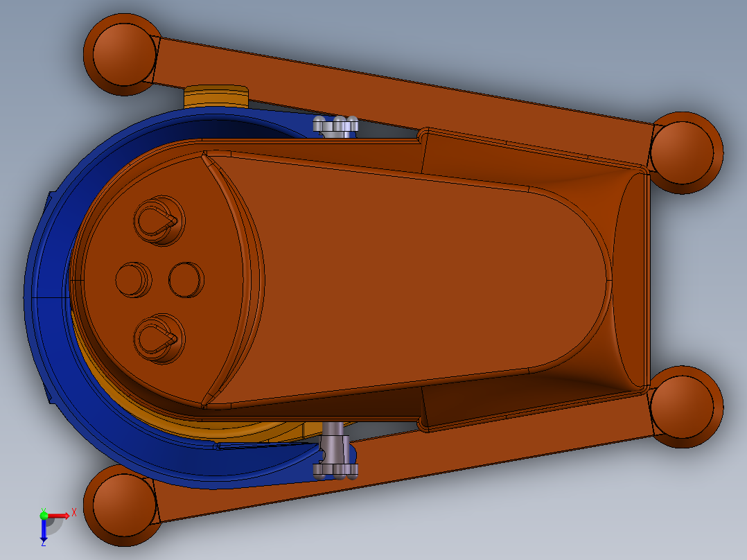Select the left round boss on the end cap
The height and width of the screenshot is (560, 747).
tap(133, 279)
